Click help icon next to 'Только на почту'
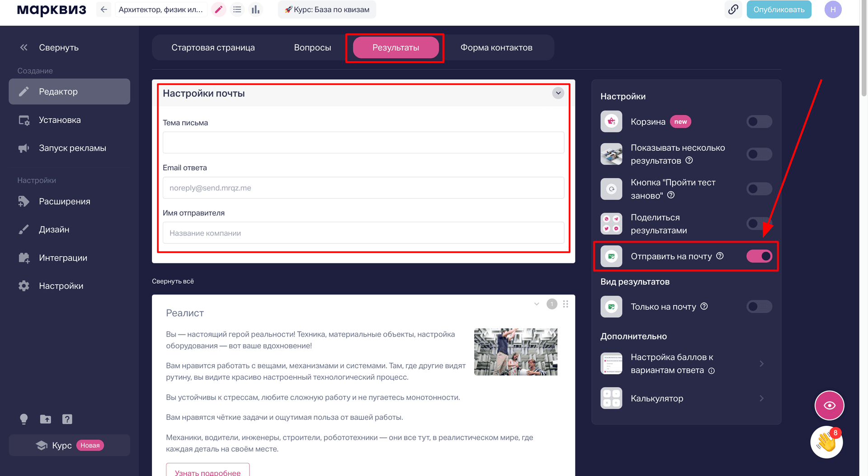868x476 pixels. 704,306
